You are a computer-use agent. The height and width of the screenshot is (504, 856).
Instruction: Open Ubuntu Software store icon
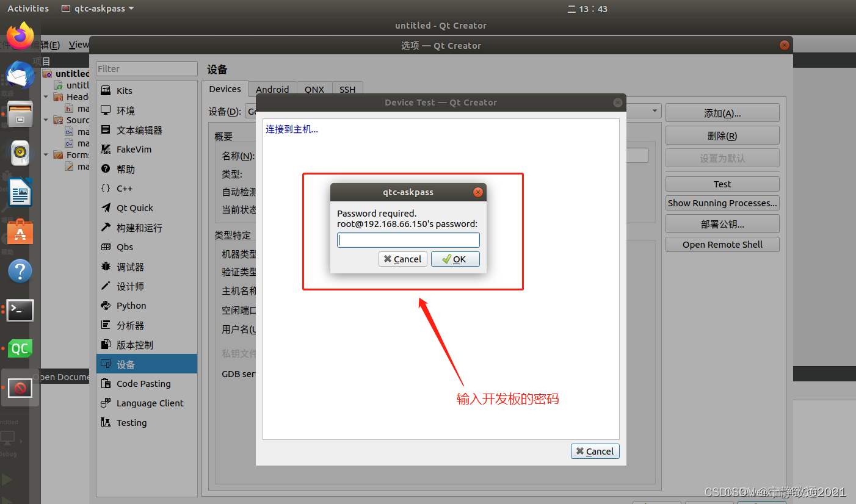20,231
